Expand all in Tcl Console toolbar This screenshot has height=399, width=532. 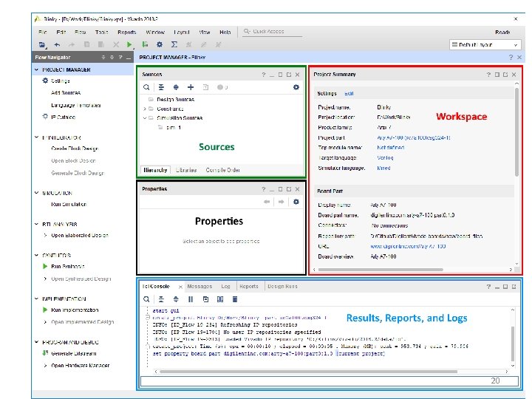176,299
